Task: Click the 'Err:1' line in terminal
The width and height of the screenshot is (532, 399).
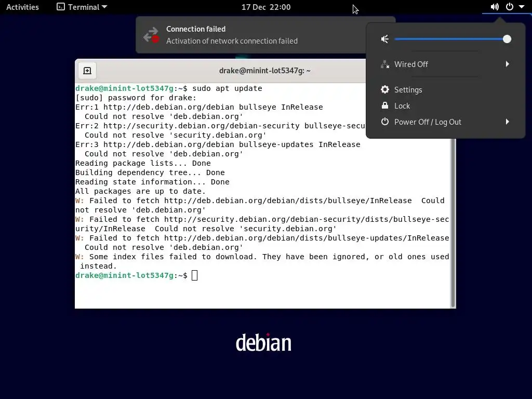Action: 199,107
